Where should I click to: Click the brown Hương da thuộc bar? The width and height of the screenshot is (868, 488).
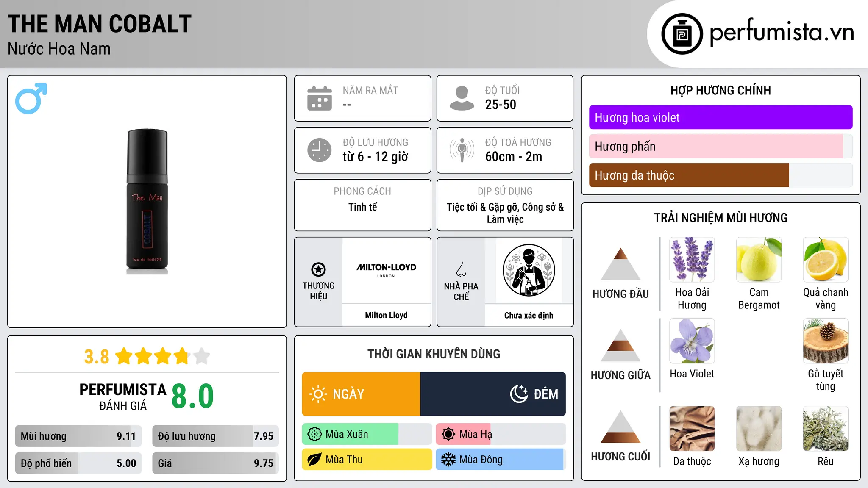(x=721, y=175)
